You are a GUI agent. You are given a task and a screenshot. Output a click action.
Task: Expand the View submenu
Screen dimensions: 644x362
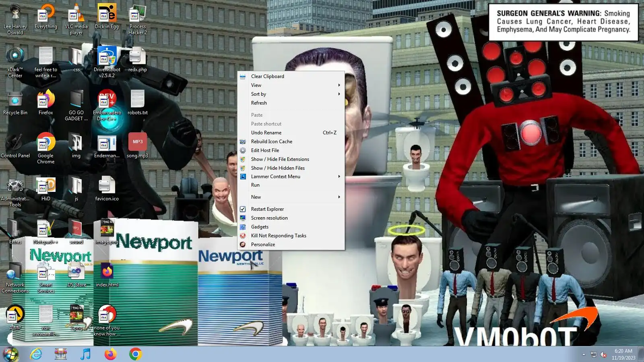click(x=291, y=85)
